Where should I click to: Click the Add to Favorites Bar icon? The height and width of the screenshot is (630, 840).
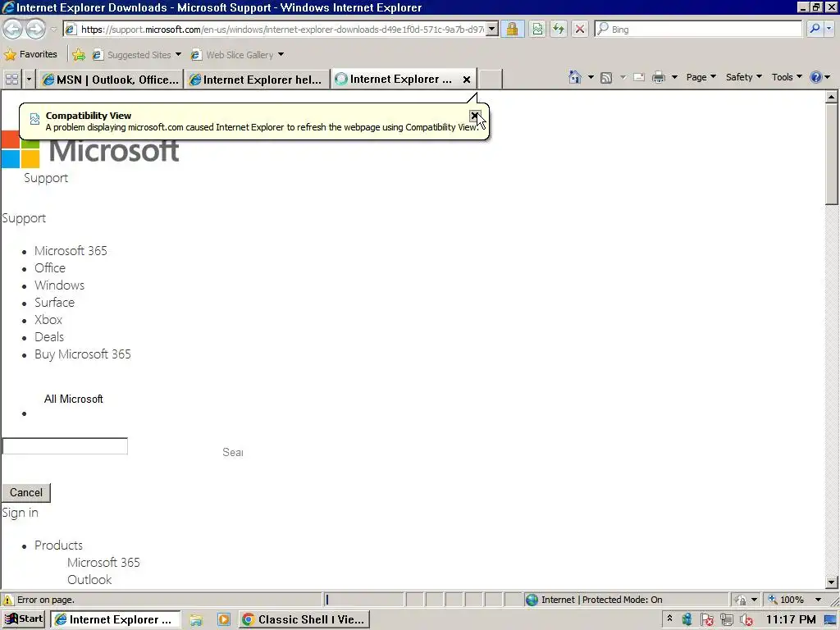(x=79, y=55)
